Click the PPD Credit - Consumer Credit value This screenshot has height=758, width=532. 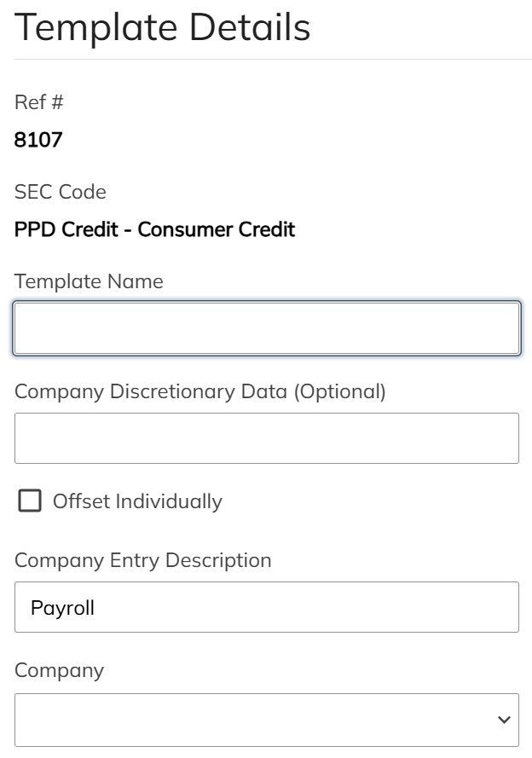[154, 229]
